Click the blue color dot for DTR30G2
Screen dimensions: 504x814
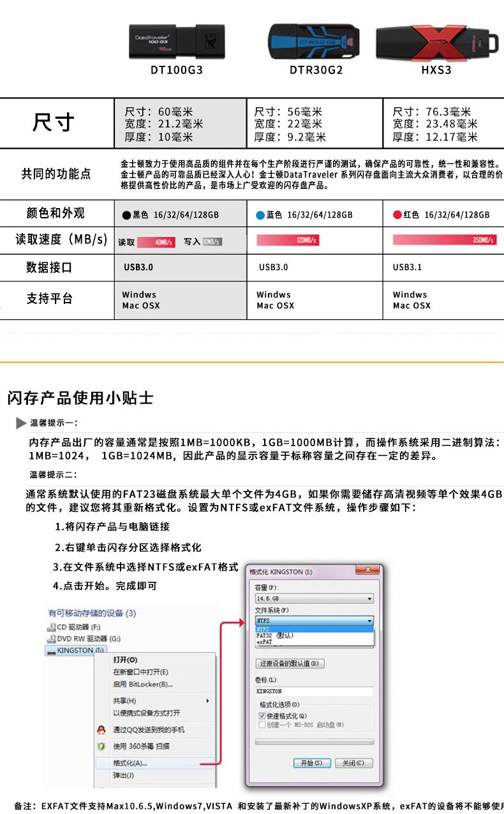point(260,215)
